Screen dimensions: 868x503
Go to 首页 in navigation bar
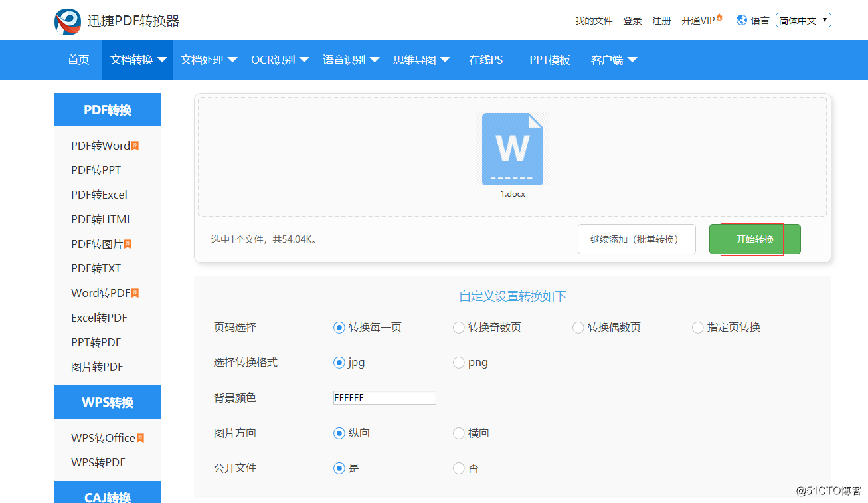[x=78, y=60]
